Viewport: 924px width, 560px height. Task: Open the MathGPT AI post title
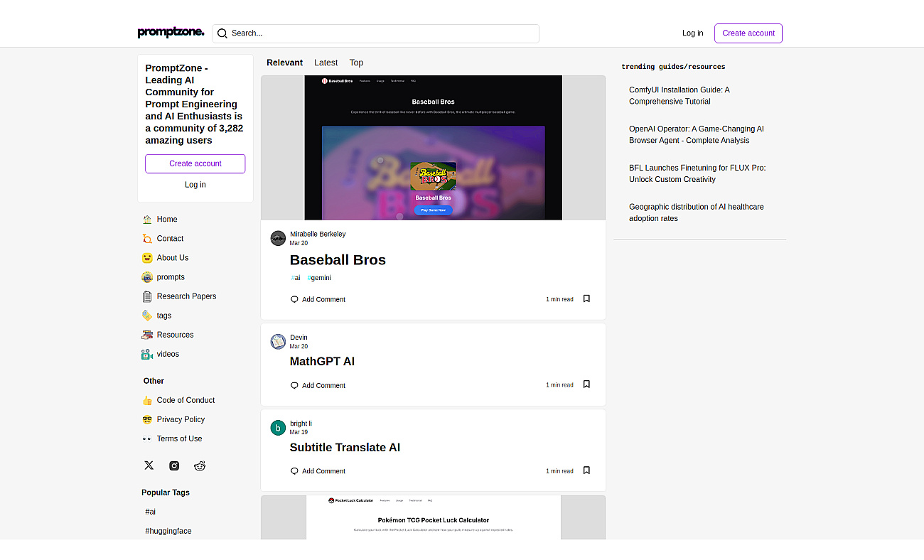coord(322,362)
